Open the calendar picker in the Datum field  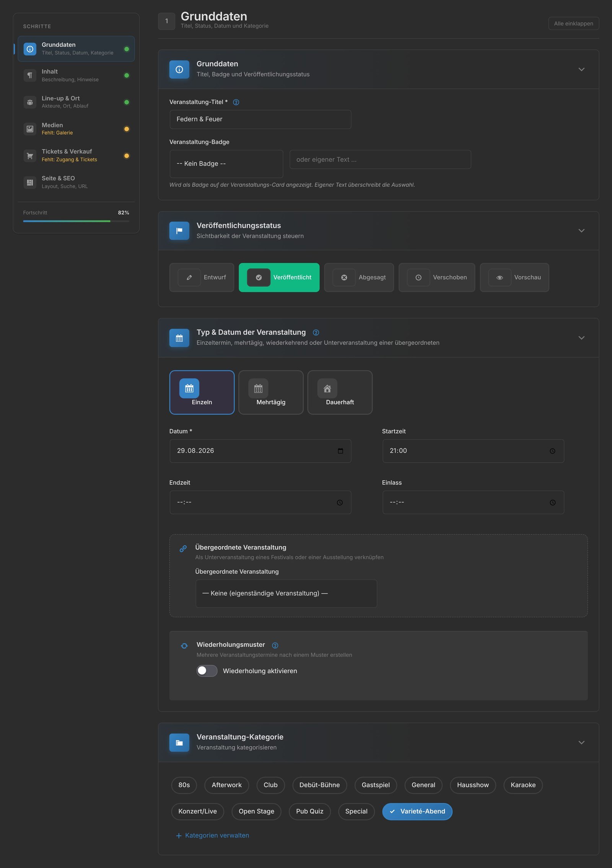coord(340,451)
